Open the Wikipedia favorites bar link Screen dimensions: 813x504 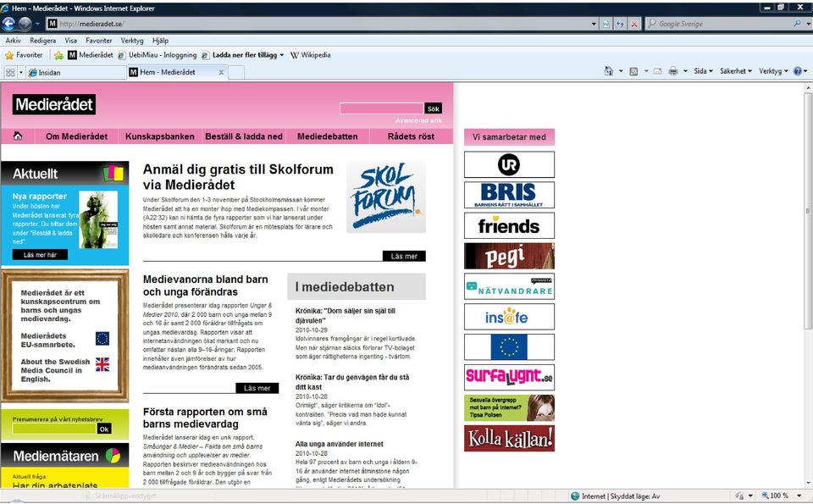point(311,55)
